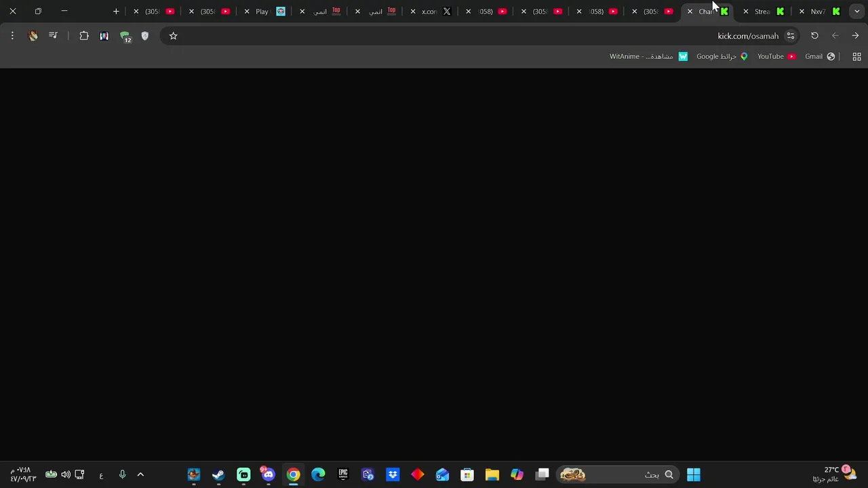The width and height of the screenshot is (868, 488).
Task: Open Task View from the taskbar
Action: [542, 474]
